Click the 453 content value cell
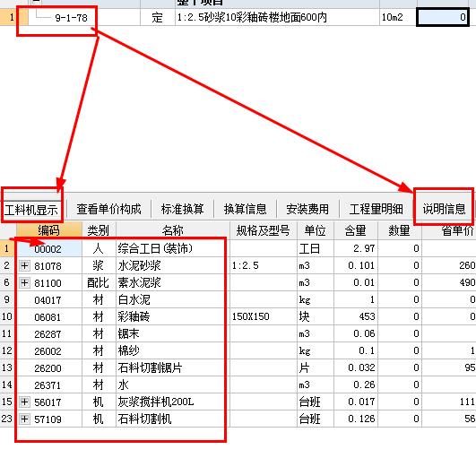 coord(356,317)
